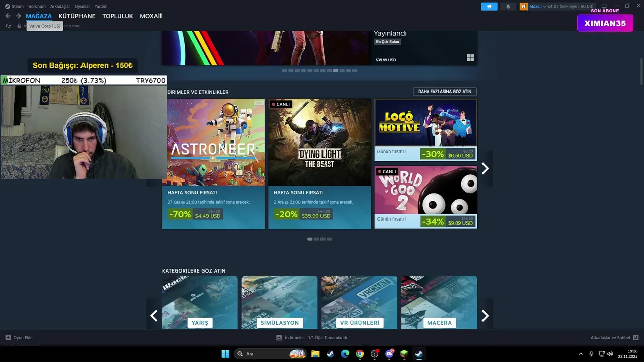Move categories carousel left
Screen dimensions: 644x362
[154, 315]
